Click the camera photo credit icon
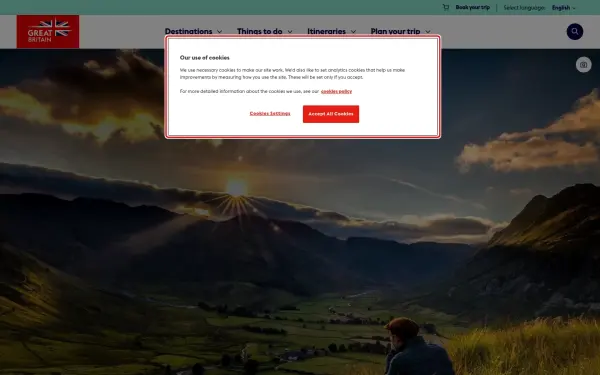The image size is (600, 375). pyautogui.click(x=584, y=65)
